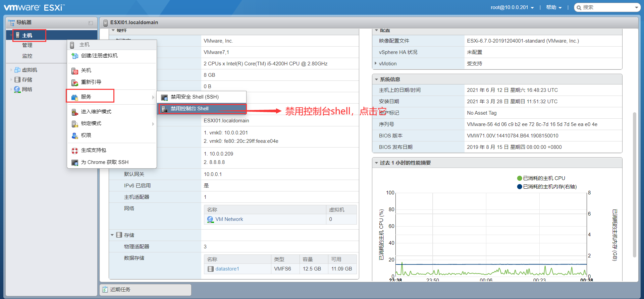Click the storage section disk icon
Image resolution: width=644 pixels, height=299 pixels.
point(119,235)
